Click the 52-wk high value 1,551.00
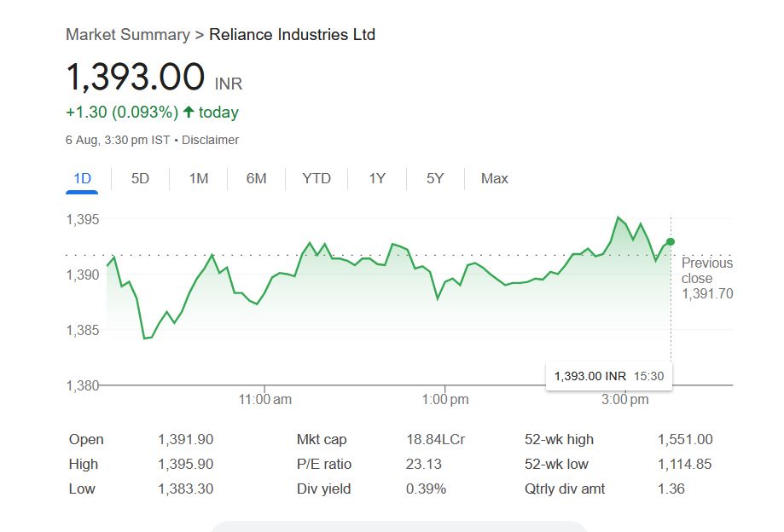Screen dimensions: 784x532 [x=684, y=440]
